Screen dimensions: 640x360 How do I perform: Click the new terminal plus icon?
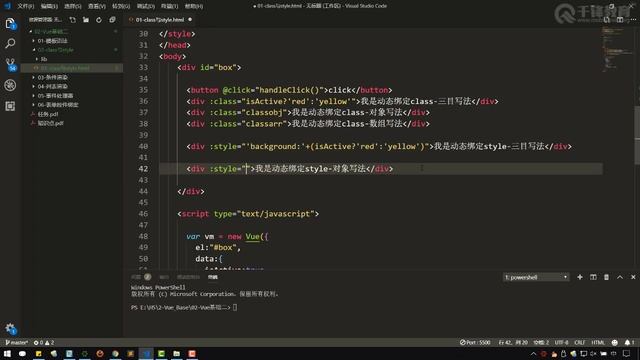click(x=580, y=277)
